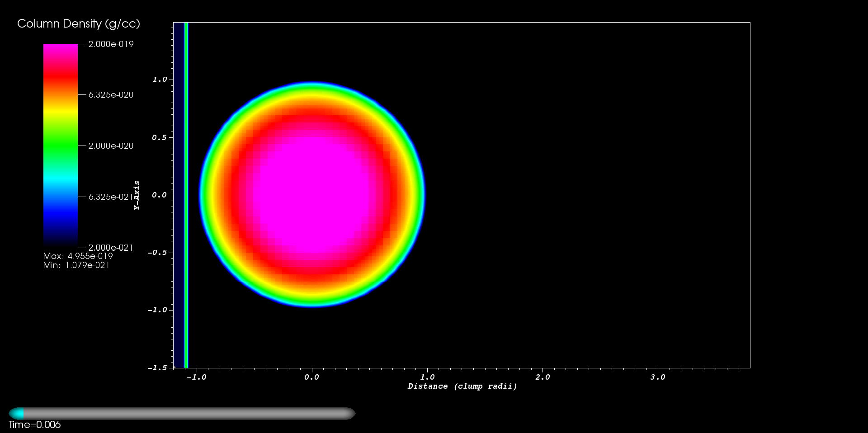Image resolution: width=868 pixels, height=433 pixels.
Task: Click the x-axis tick label '-1.0'
Action: [196, 377]
